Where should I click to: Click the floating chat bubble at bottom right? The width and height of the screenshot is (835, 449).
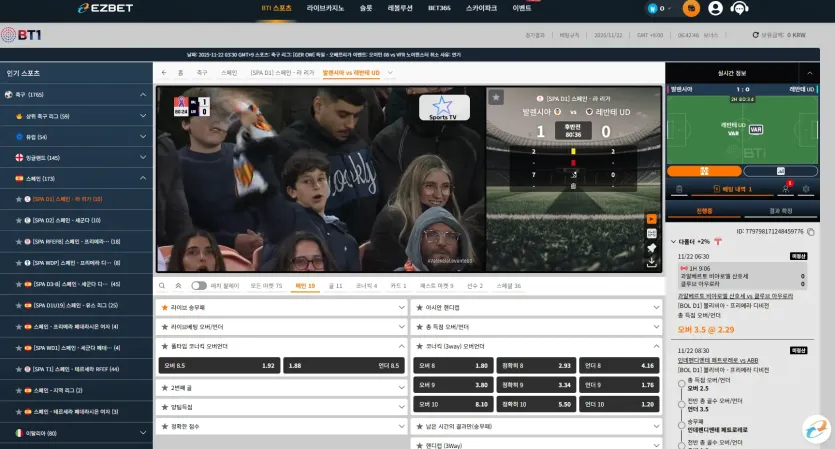(816, 429)
